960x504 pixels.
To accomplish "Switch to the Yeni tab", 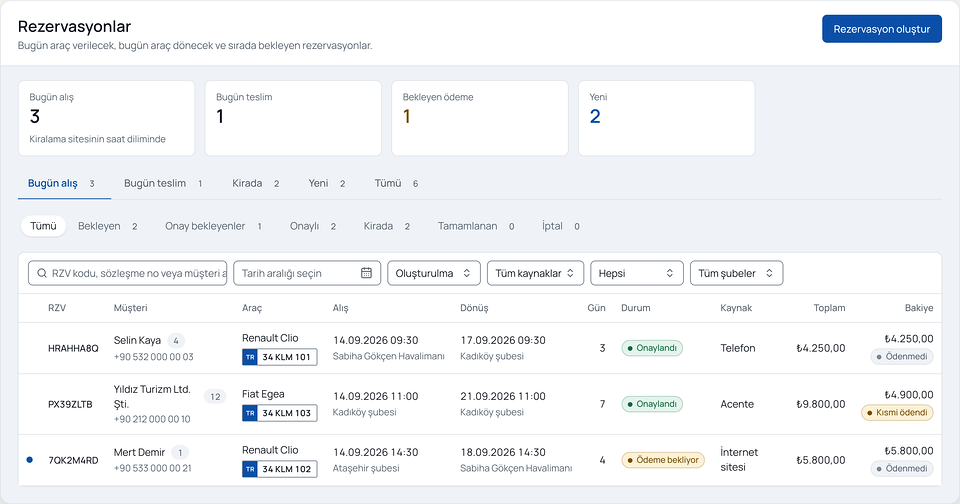I will pyautogui.click(x=327, y=183).
